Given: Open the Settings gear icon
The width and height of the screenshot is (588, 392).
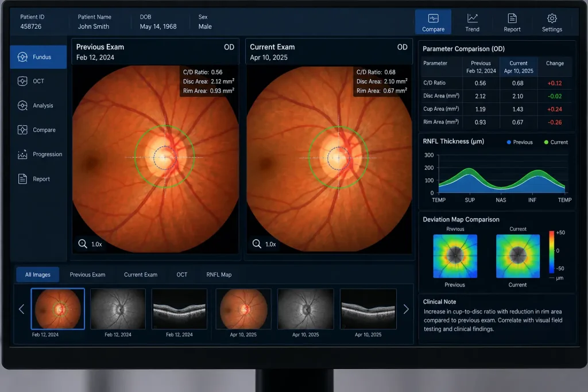Looking at the screenshot, I should point(552,18).
